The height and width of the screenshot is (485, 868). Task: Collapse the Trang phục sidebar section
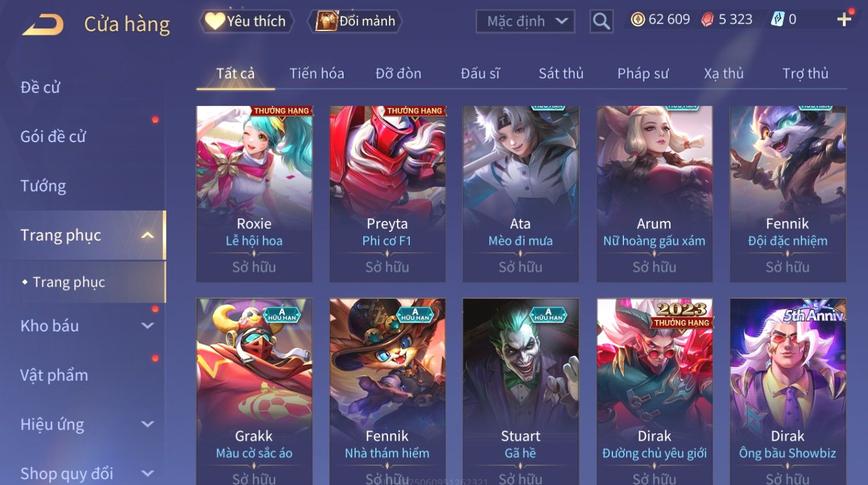point(147,235)
